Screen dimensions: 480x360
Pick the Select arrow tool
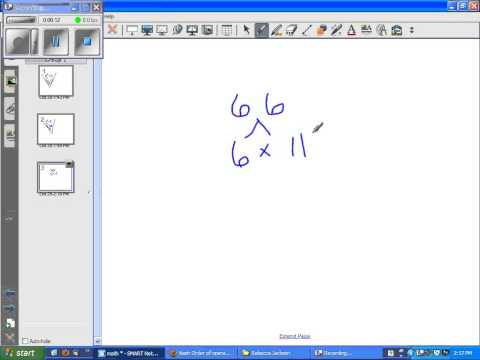point(246,30)
